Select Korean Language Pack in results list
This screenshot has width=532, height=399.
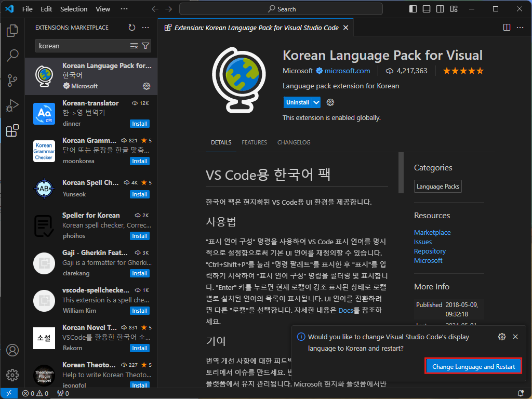pyautogui.click(x=91, y=76)
